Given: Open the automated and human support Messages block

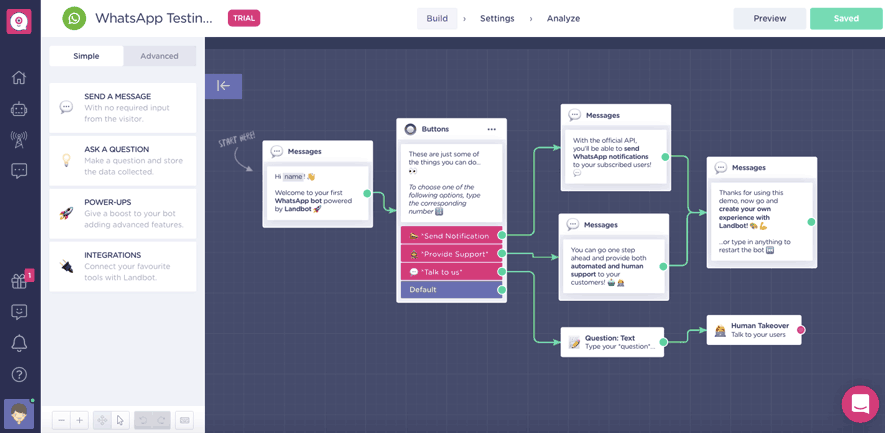Looking at the screenshot, I should pyautogui.click(x=614, y=257).
